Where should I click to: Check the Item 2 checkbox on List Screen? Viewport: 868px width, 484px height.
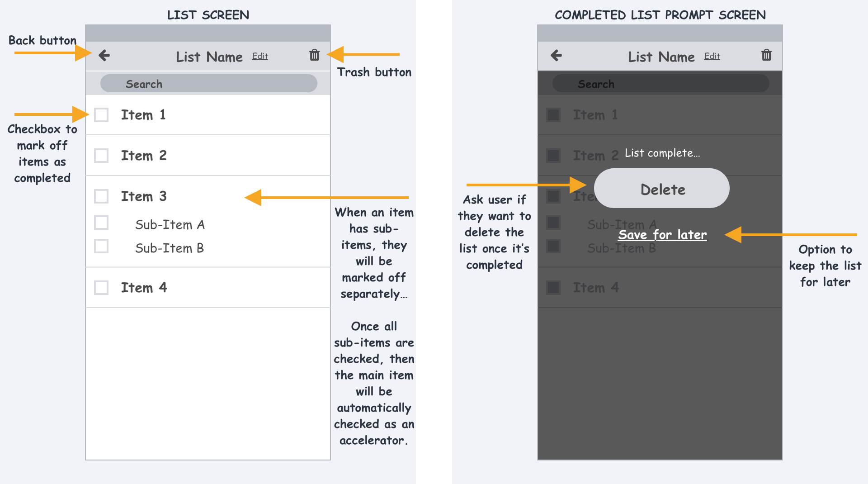point(101,156)
